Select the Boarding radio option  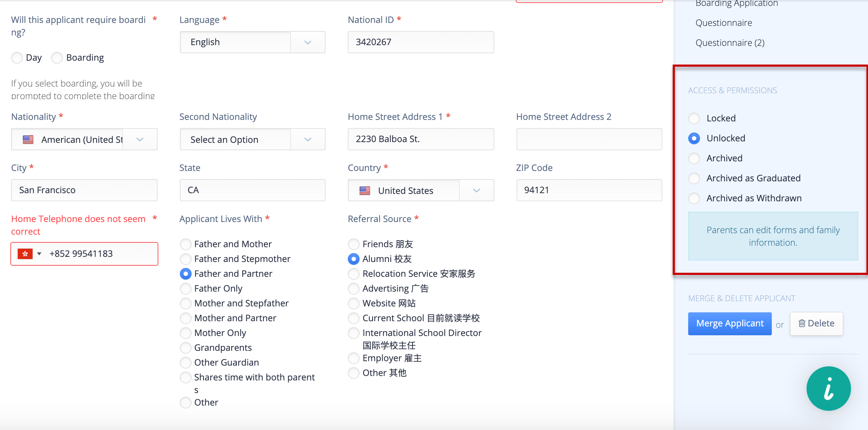[x=57, y=58]
